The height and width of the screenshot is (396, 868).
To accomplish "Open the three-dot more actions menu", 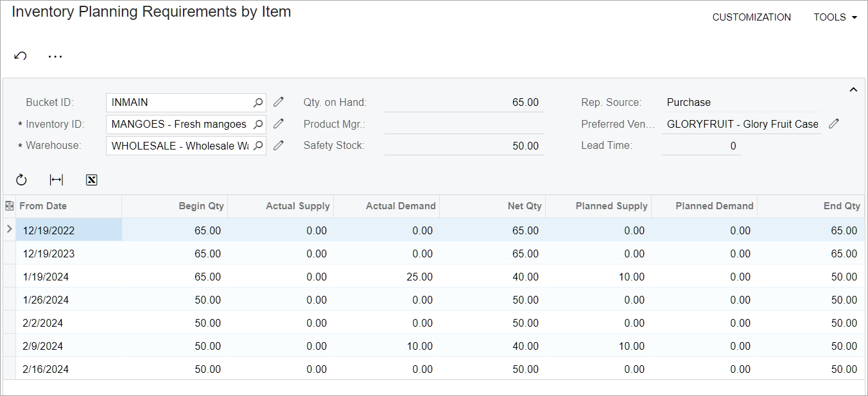I will 55,56.
